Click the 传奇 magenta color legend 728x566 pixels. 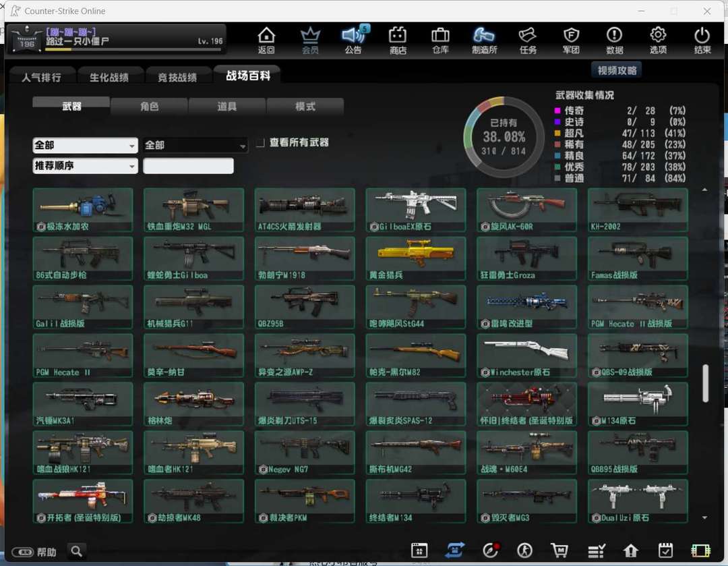[557, 111]
